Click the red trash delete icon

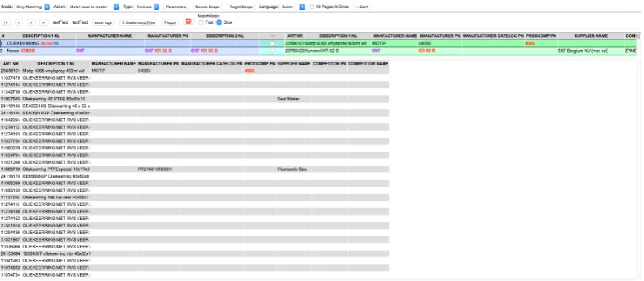click(188, 22)
